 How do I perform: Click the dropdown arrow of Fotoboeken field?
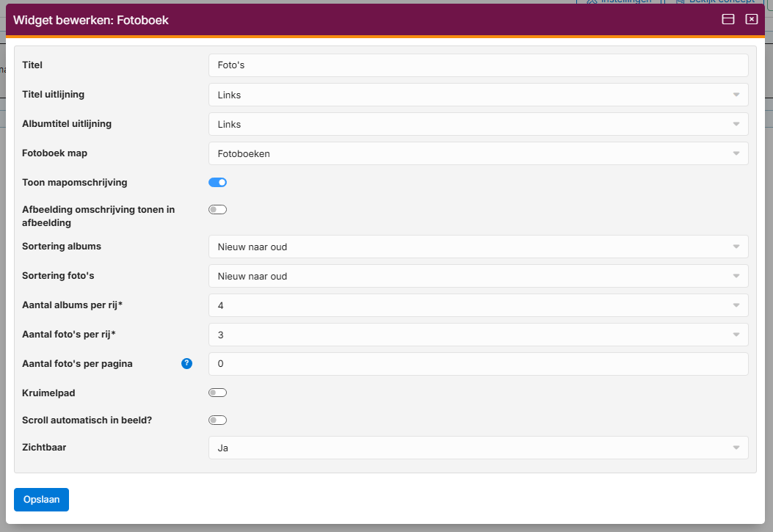tap(736, 153)
